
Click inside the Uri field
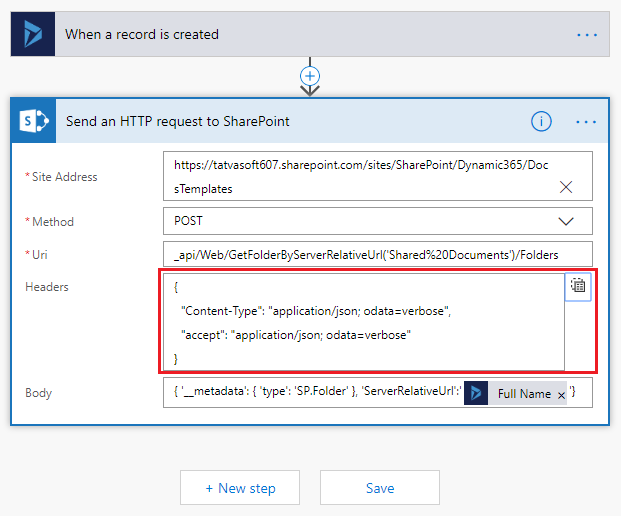pos(378,254)
